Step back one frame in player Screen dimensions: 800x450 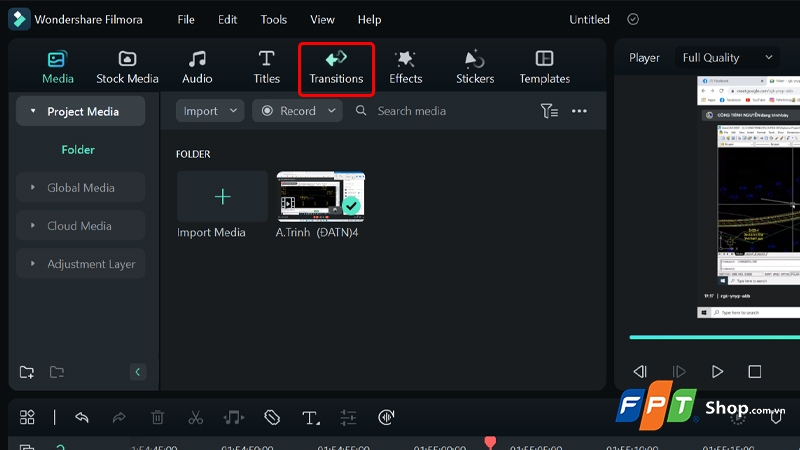click(x=640, y=371)
